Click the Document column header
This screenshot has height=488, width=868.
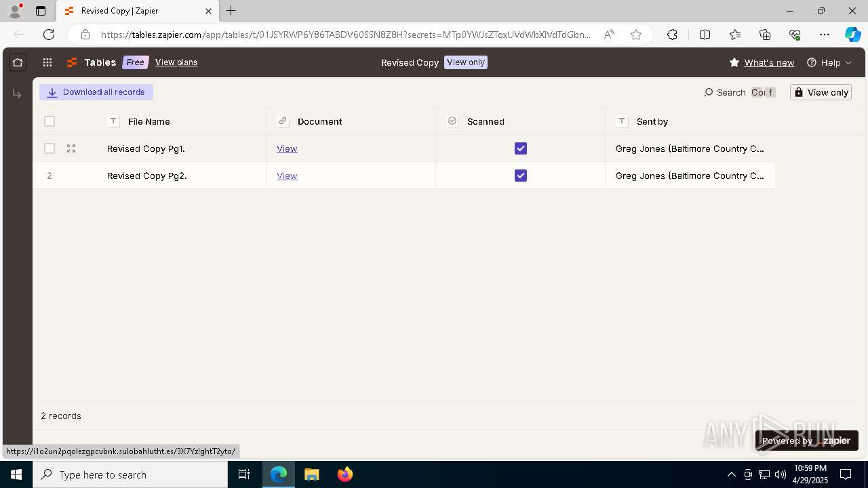[x=351, y=121]
